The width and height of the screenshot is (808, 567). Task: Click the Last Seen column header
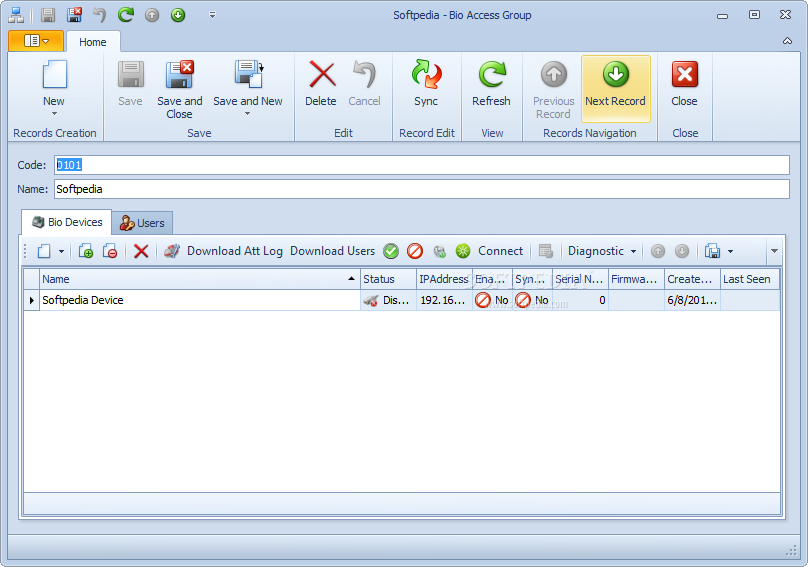point(750,279)
